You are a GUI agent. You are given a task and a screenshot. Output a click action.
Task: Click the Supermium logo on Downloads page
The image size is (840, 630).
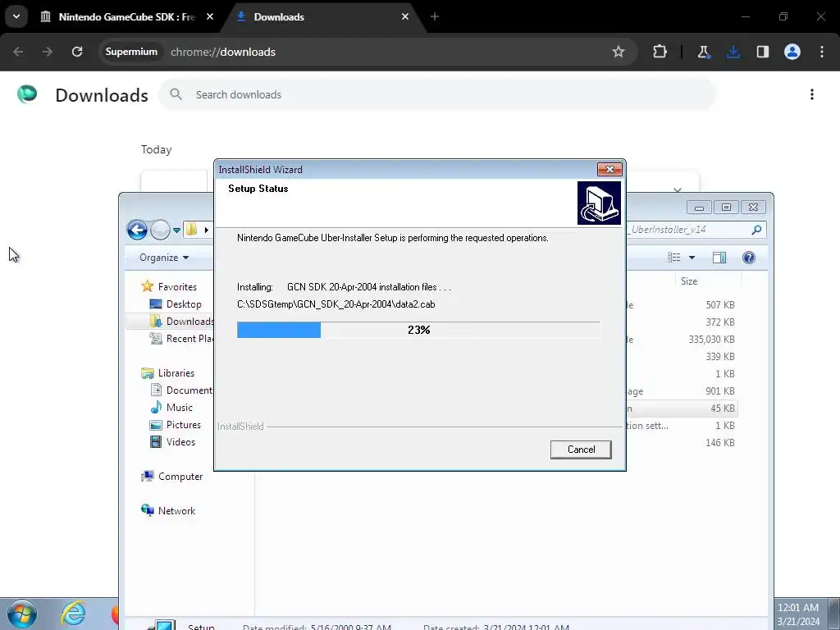[27, 94]
